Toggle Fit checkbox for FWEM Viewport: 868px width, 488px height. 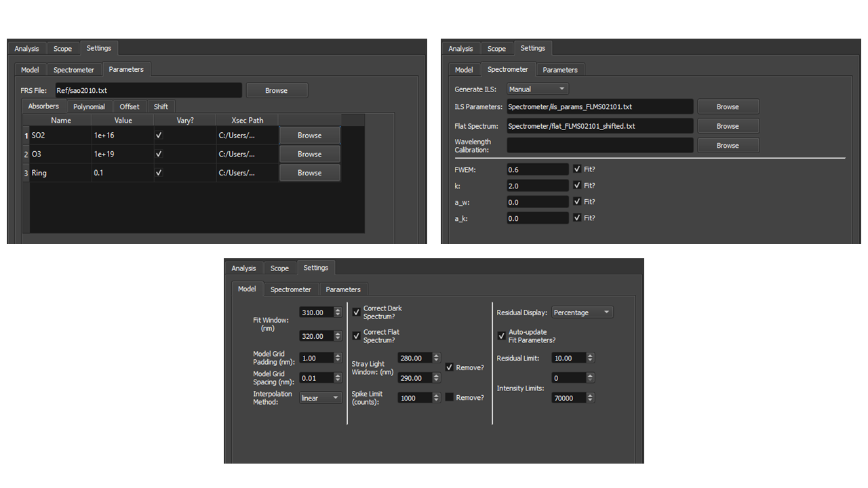[577, 169]
